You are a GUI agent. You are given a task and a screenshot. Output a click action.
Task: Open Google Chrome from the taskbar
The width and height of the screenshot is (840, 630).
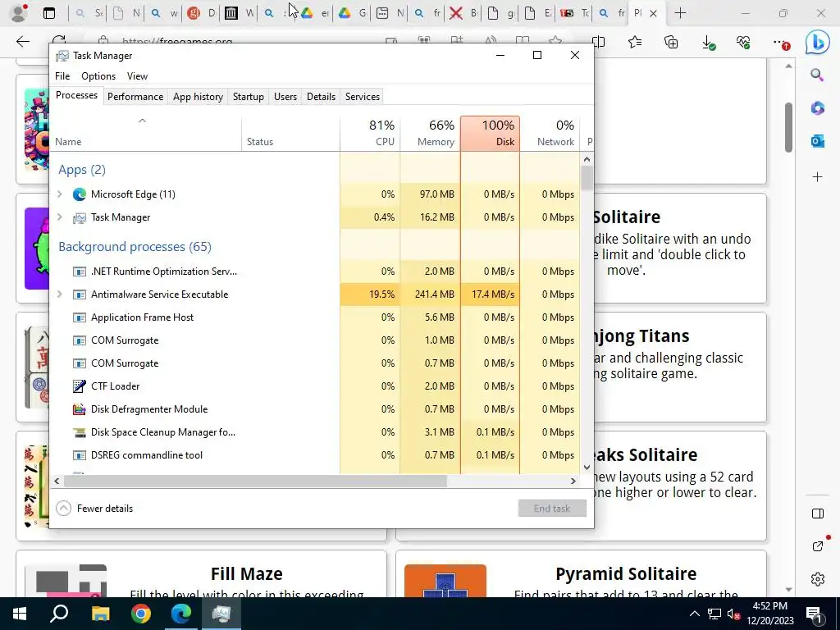[x=141, y=614]
